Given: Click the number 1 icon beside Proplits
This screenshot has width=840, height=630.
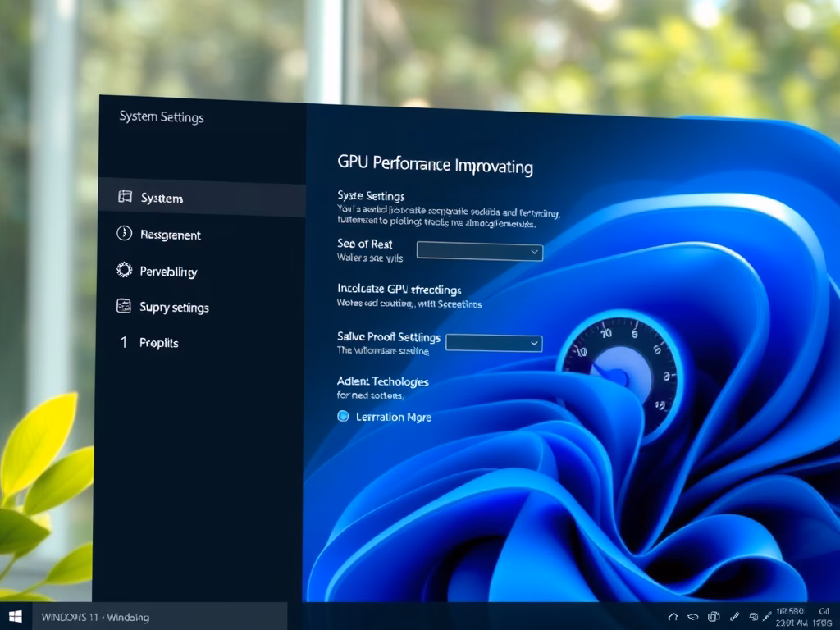Looking at the screenshot, I should tap(124, 342).
